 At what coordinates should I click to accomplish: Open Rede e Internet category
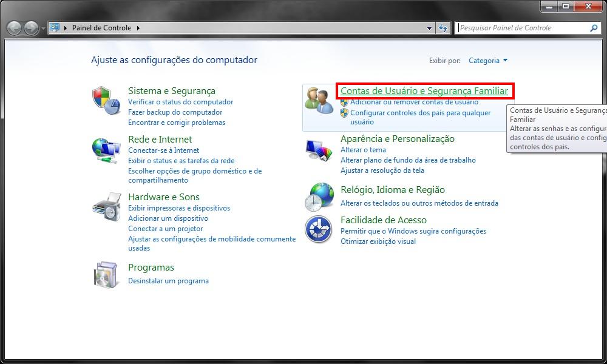click(160, 140)
